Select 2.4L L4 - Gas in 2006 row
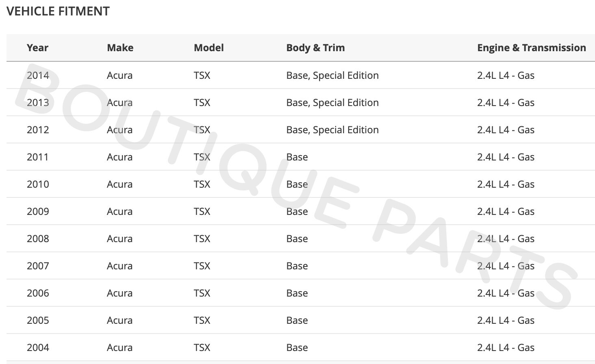The height and width of the screenshot is (364, 595). (506, 293)
